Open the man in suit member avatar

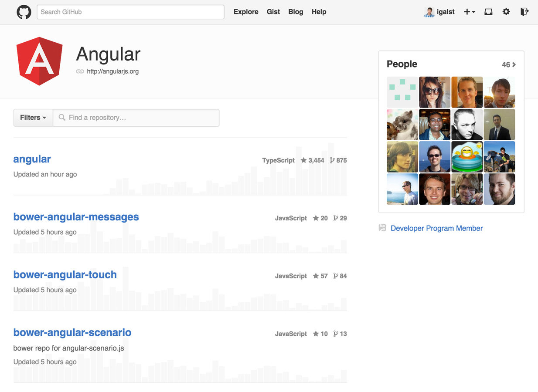[x=499, y=125]
